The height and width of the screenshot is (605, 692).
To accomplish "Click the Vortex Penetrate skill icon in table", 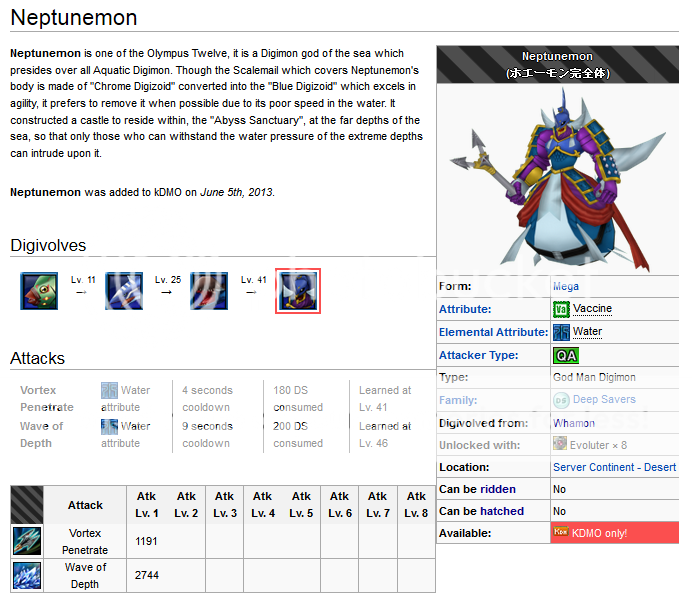I will [26, 541].
